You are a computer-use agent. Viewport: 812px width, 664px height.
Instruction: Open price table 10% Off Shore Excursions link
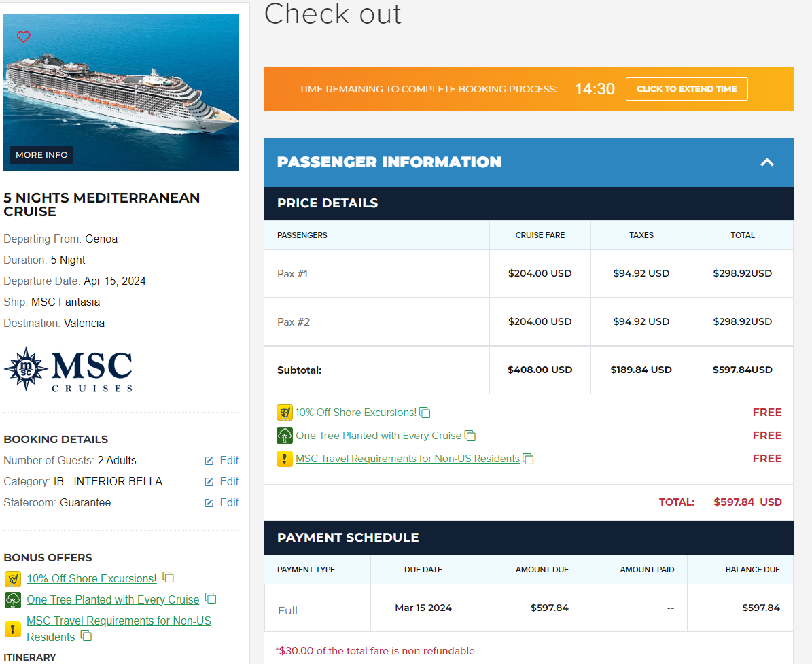(356, 413)
